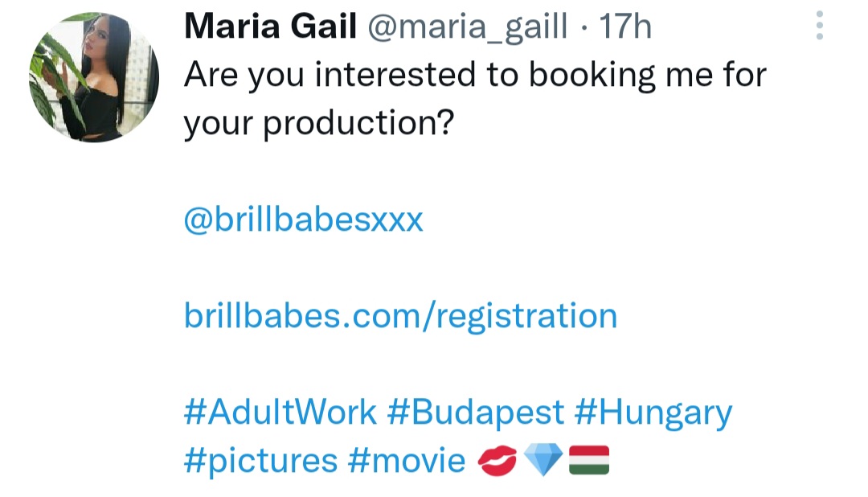Select the #pictures hashtag
The width and height of the screenshot is (868, 497).
click(260, 461)
